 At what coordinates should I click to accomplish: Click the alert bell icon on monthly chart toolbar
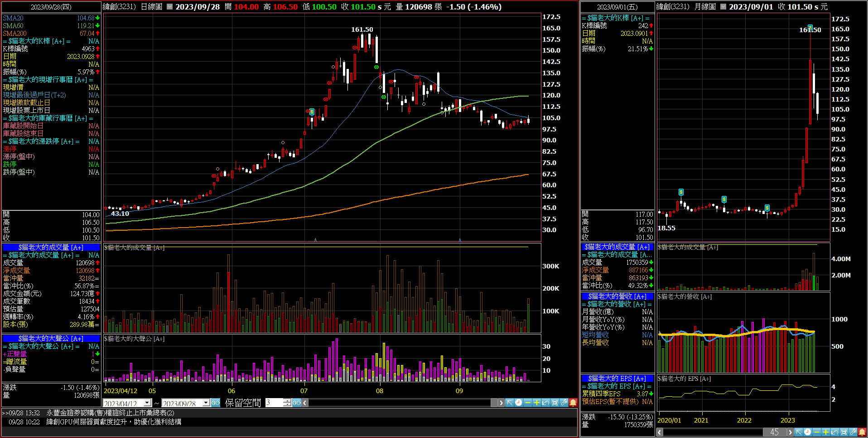point(862,432)
